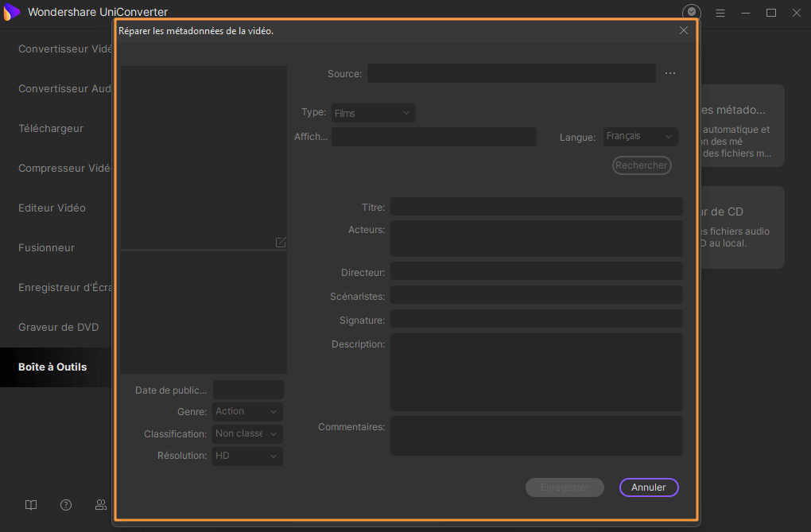This screenshot has height=532, width=811.
Task: Select Graveur de DVD in the sidebar
Action: (59, 327)
